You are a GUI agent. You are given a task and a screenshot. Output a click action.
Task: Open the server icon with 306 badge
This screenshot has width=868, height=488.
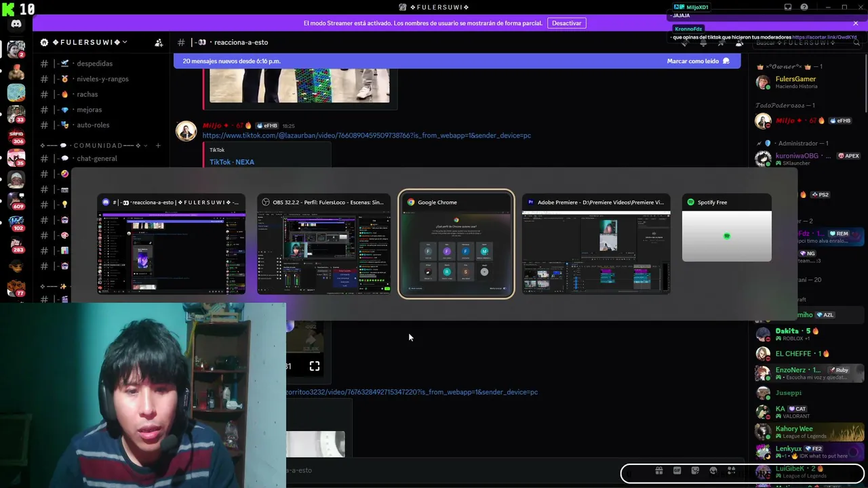click(16, 136)
